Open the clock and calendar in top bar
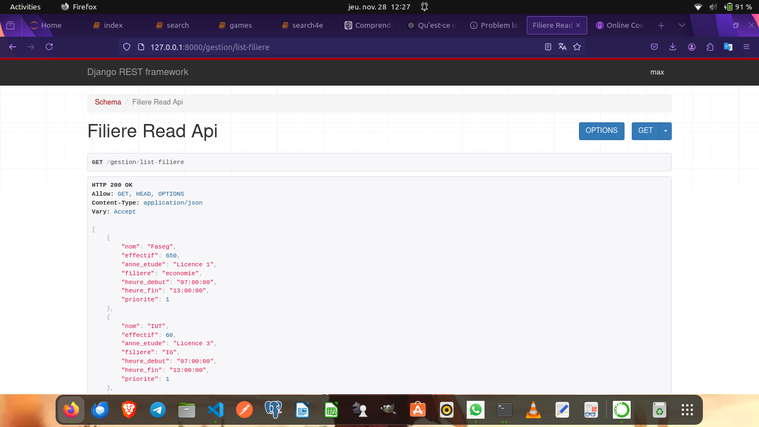 pyautogui.click(x=379, y=7)
